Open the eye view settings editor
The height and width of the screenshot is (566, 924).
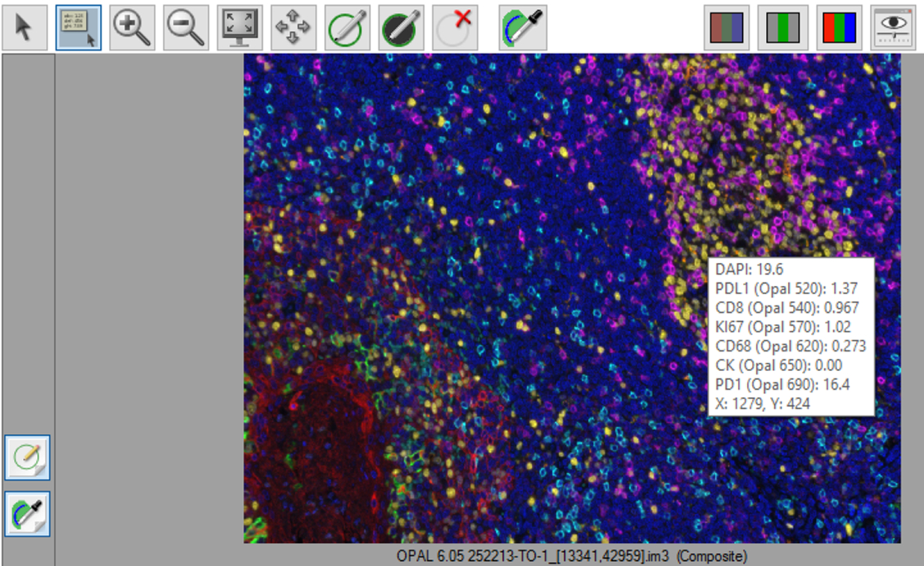[x=894, y=28]
